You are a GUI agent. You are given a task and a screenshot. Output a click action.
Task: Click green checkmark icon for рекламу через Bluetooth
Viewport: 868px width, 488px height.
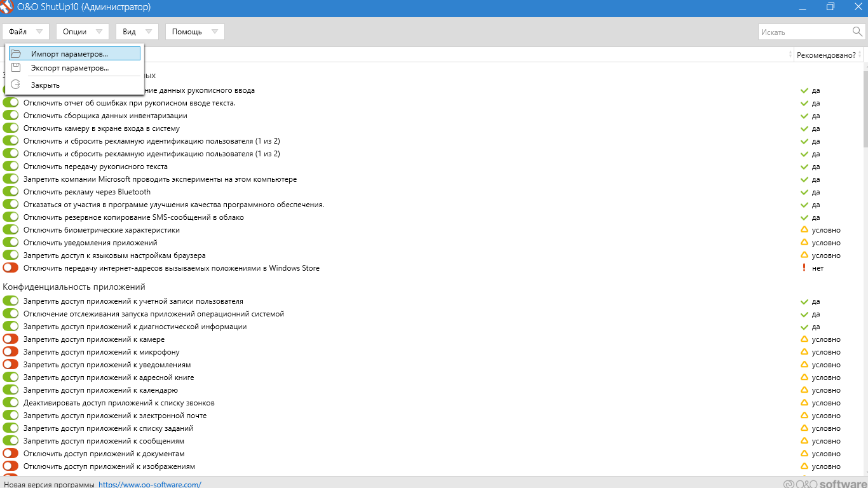click(x=804, y=192)
